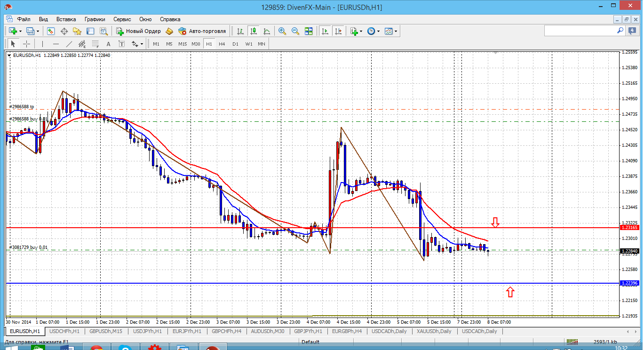Toggle Авто-торговля auto trading
Image resolution: width=644 pixels, height=350 pixels.
coord(202,31)
